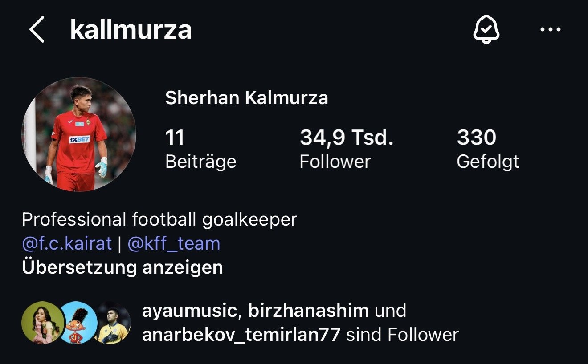
Task: Open the goalkeeper profile picture
Action: (79, 134)
